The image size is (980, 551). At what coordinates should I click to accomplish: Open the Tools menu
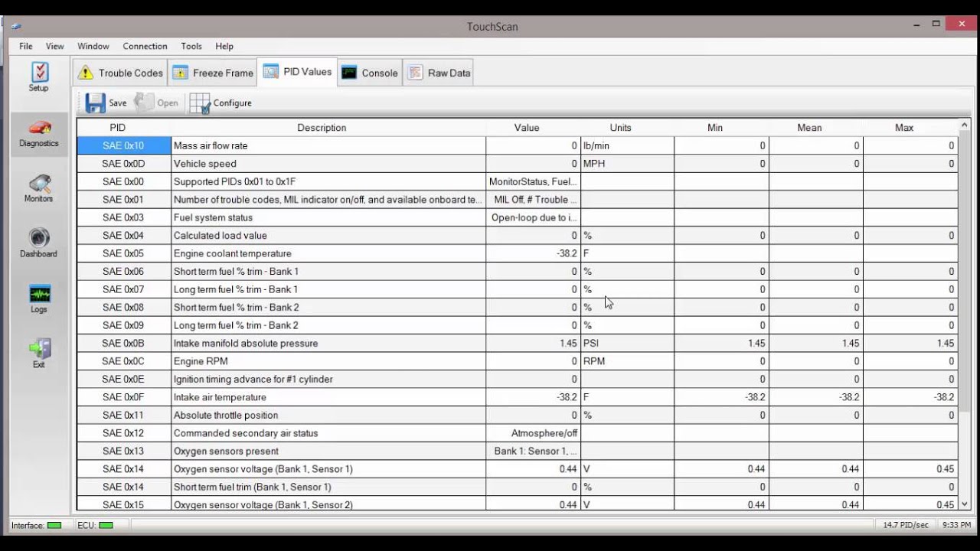click(x=191, y=46)
